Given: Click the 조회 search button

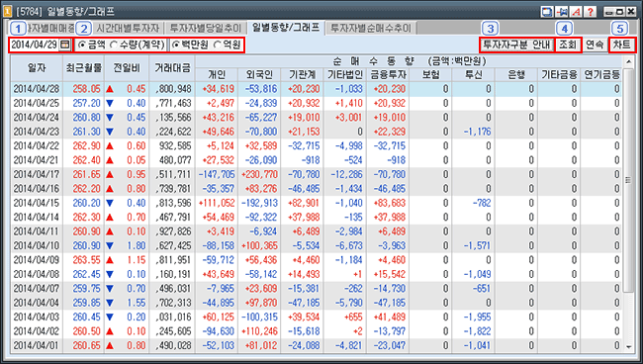Looking at the screenshot, I should pos(568,45).
